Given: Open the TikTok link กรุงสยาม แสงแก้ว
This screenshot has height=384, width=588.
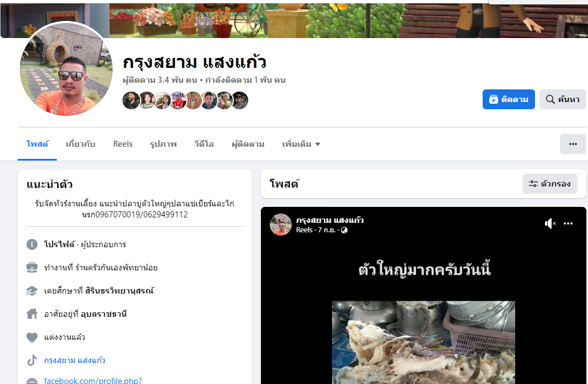Looking at the screenshot, I should tap(74, 360).
